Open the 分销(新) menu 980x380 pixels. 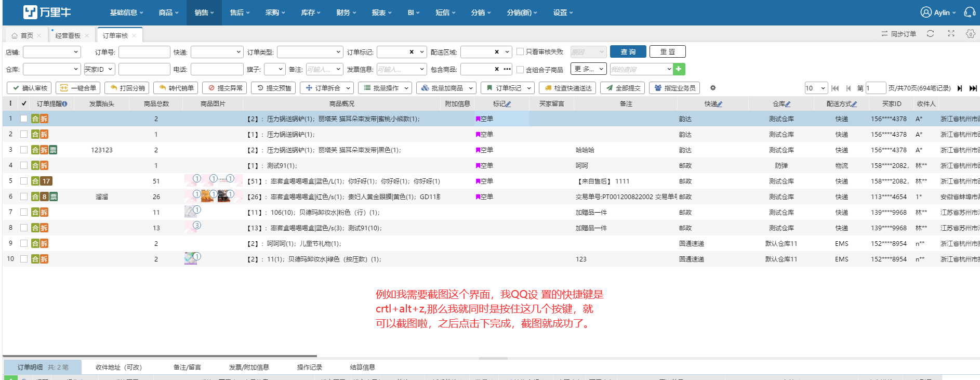pyautogui.click(x=522, y=12)
